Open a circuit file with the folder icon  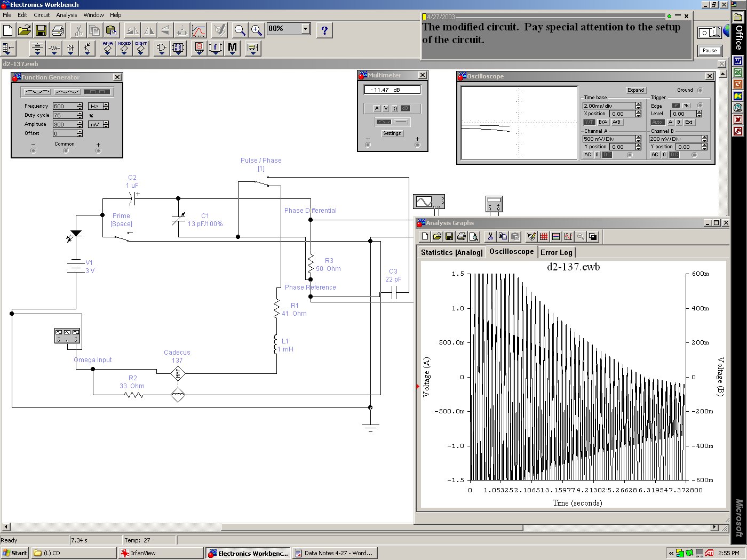click(x=24, y=30)
